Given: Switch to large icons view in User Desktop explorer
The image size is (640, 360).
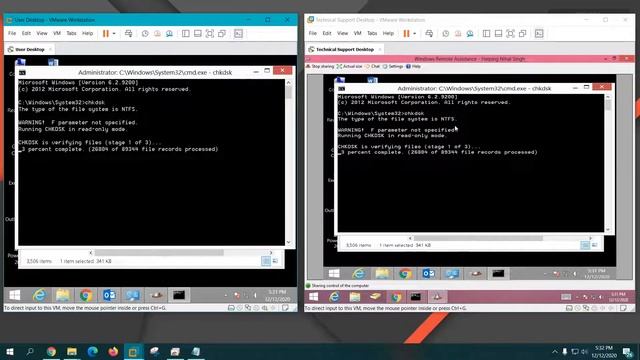Looking at the screenshot, I should [276, 261].
